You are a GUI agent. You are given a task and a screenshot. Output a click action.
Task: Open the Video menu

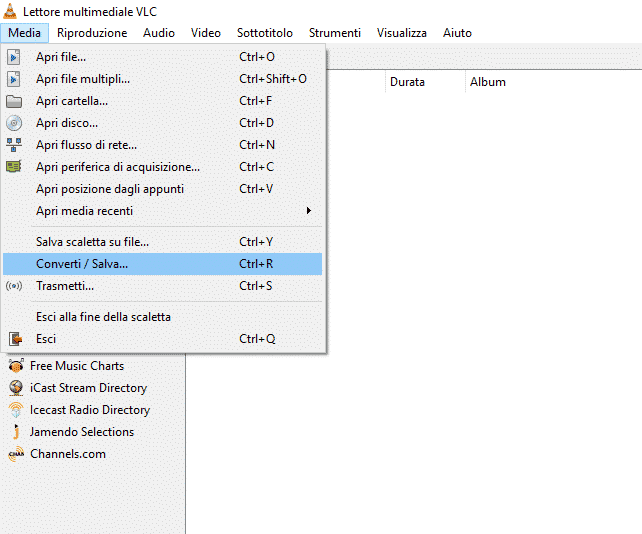click(206, 33)
